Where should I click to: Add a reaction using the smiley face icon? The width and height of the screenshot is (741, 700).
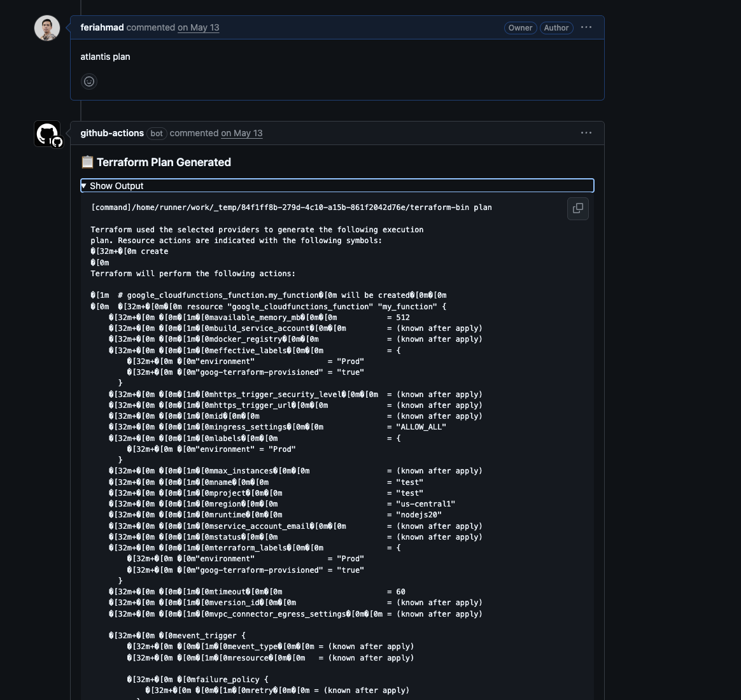(89, 81)
